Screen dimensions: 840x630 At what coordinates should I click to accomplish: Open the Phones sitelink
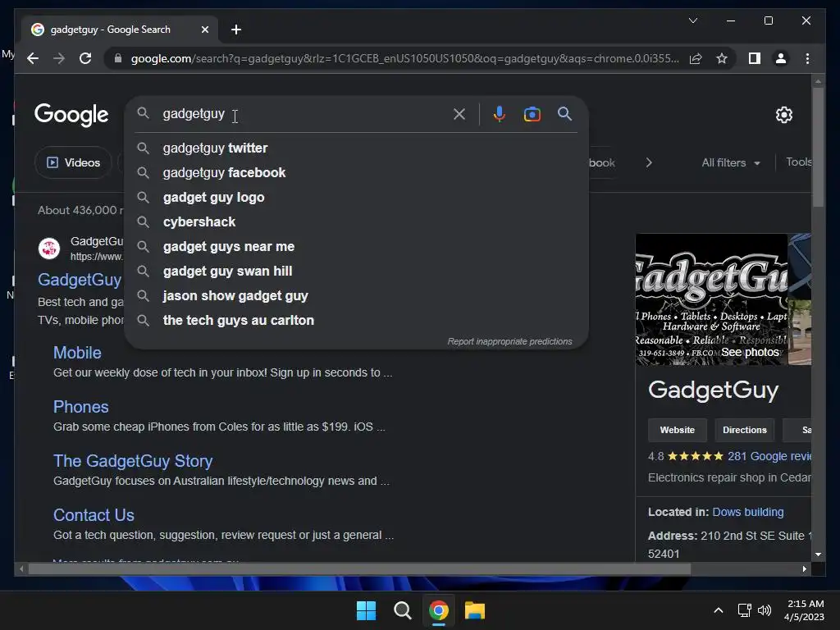pos(81,407)
